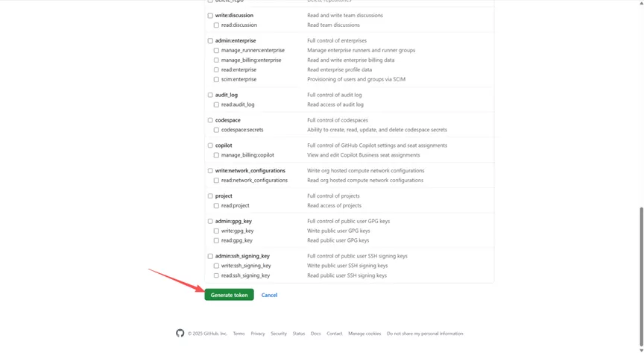The width and height of the screenshot is (644, 353).
Task: Check manage_billing:copilot scope
Action: pyautogui.click(x=216, y=155)
